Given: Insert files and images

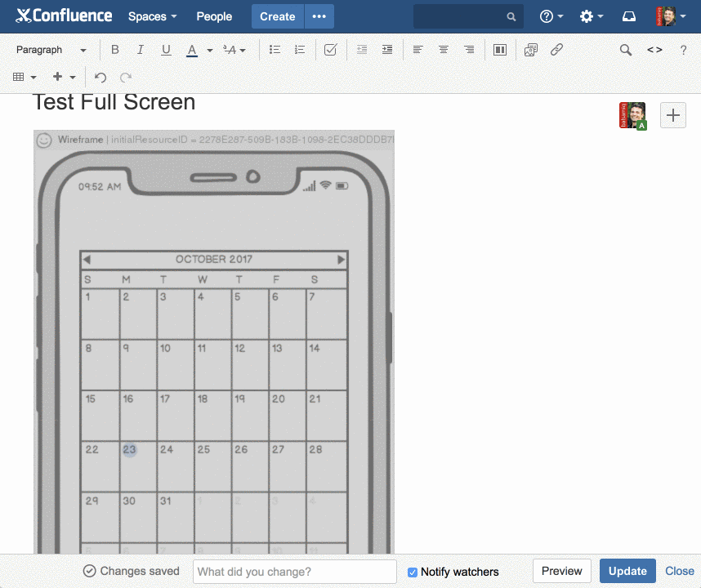Looking at the screenshot, I should coord(531,50).
